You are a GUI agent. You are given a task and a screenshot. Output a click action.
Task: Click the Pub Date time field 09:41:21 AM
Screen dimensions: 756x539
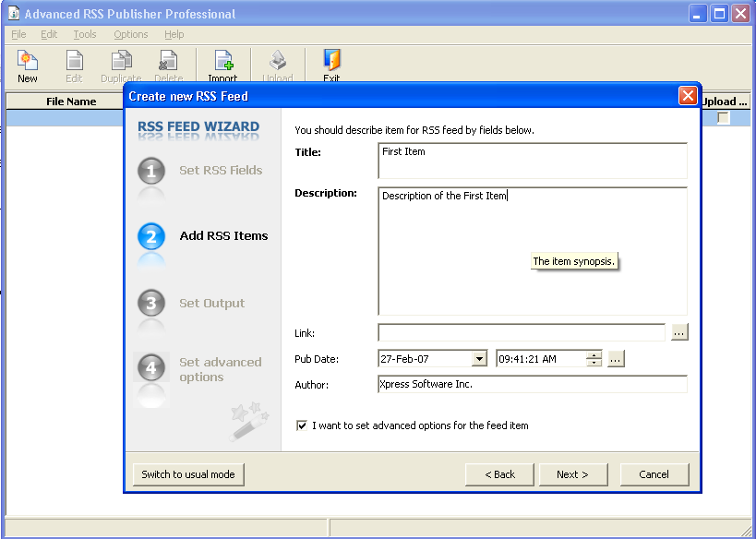(541, 359)
